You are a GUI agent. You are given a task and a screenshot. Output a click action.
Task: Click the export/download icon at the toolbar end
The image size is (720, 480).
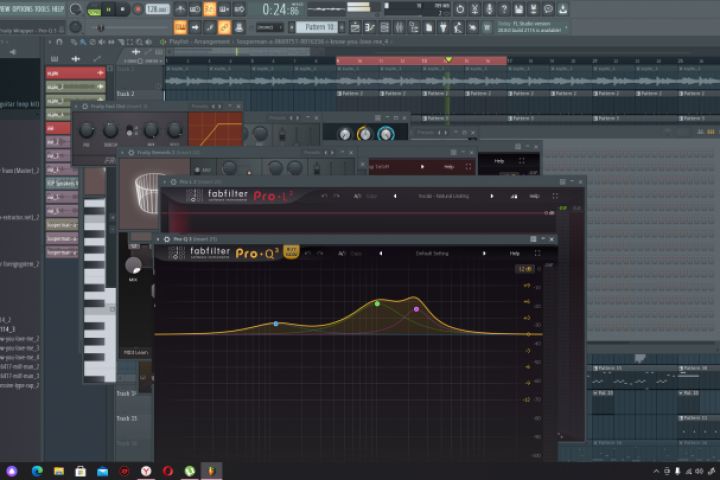562,9
